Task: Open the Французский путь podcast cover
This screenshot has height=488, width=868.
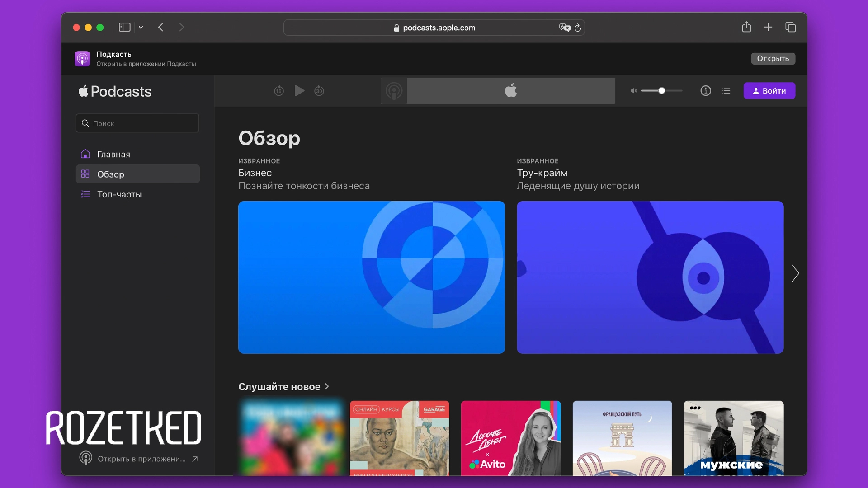Action: point(623,438)
